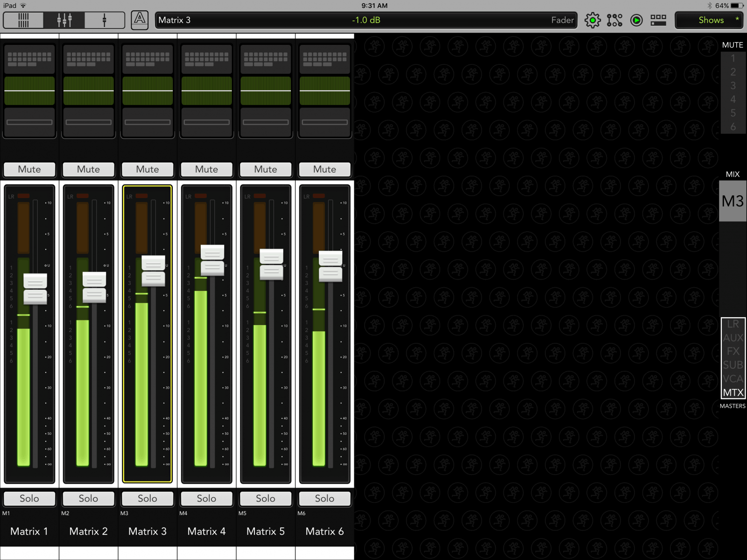The image size is (747, 560).
Task: Solo Matrix 2 channel
Action: tap(88, 499)
